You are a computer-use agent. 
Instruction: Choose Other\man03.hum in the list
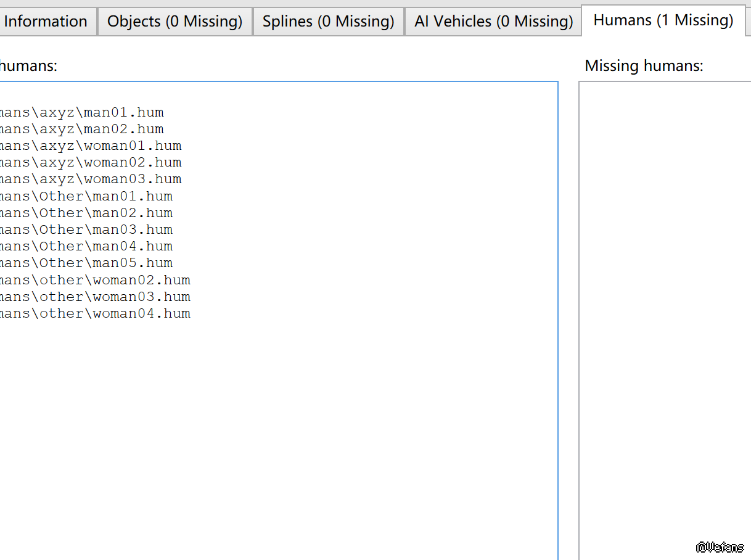(86, 230)
